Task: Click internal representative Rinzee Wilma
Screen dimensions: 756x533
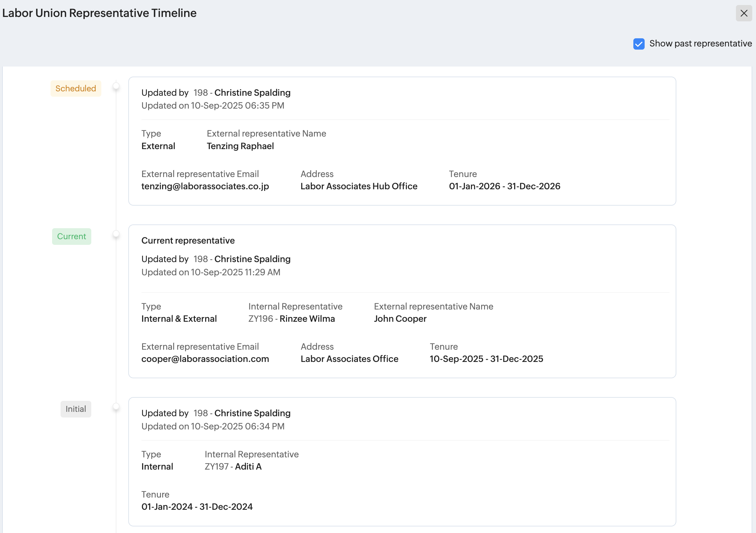Action: 307,319
